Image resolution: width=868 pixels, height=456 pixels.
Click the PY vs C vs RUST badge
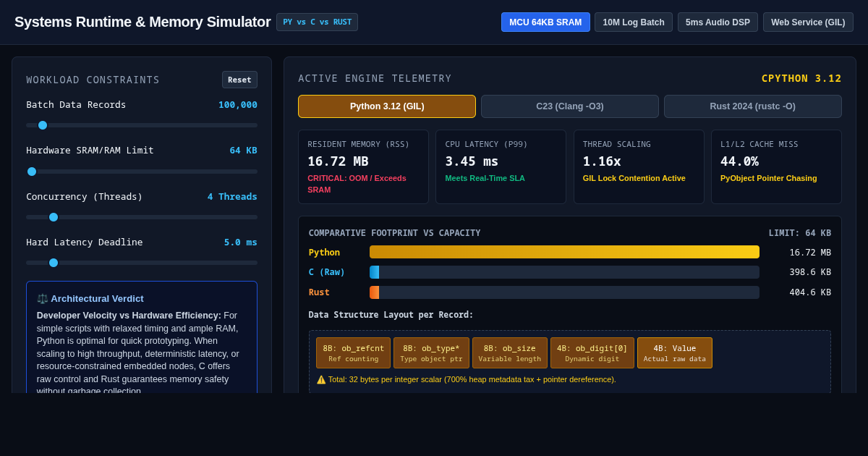pyautogui.click(x=317, y=22)
